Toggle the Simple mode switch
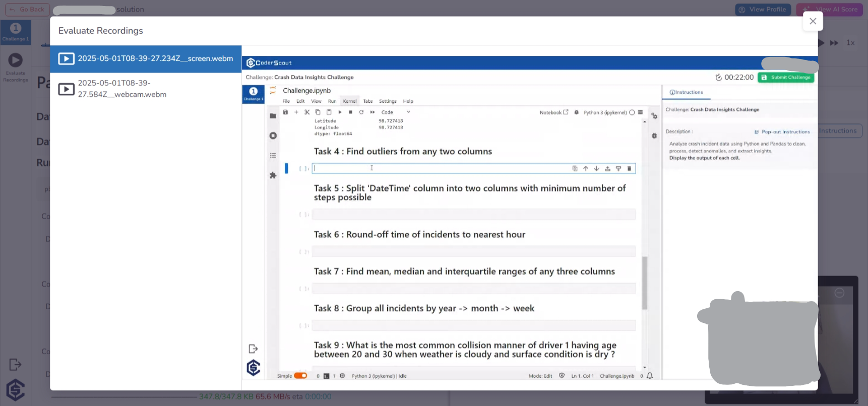868x406 pixels. tap(300, 376)
